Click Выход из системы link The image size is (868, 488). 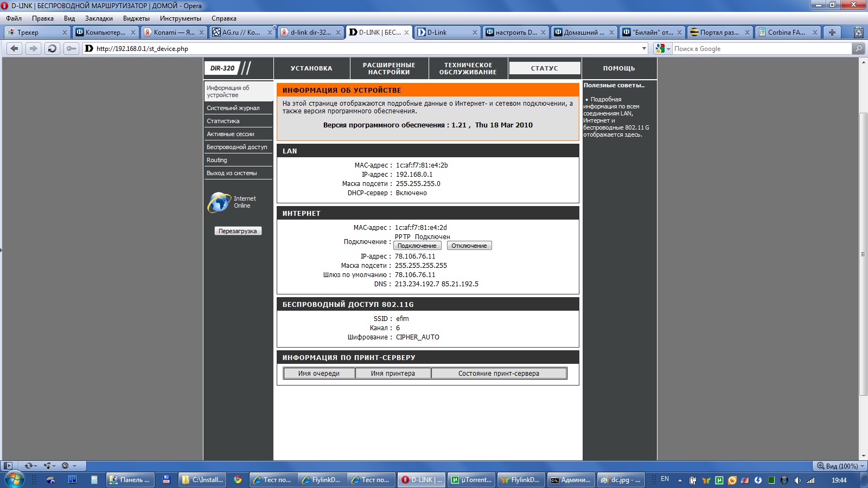coord(232,173)
